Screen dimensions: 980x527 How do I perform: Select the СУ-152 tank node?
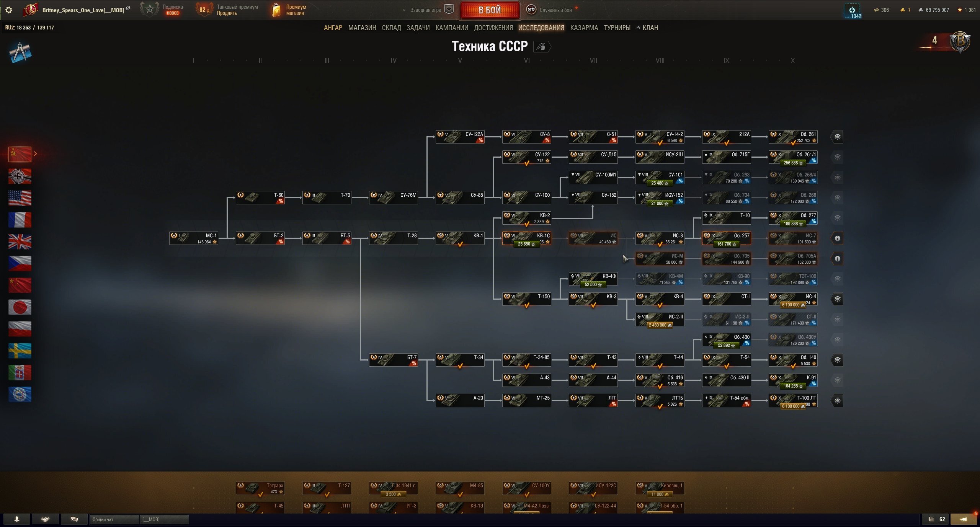click(593, 198)
